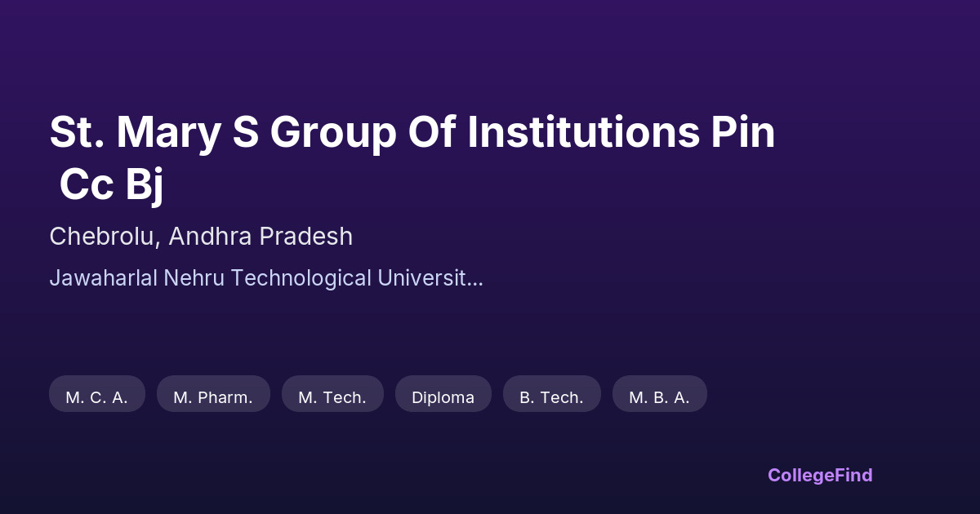Click the word "Of" in the heading
The height and width of the screenshot is (514, 980).
point(430,133)
